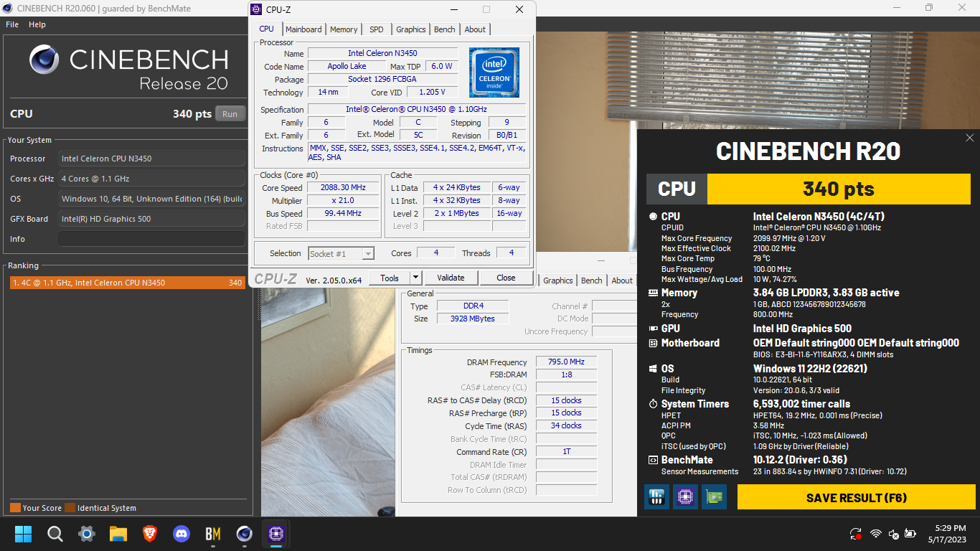Expand the Tools dropdown arrow in CPU-Z

click(415, 278)
